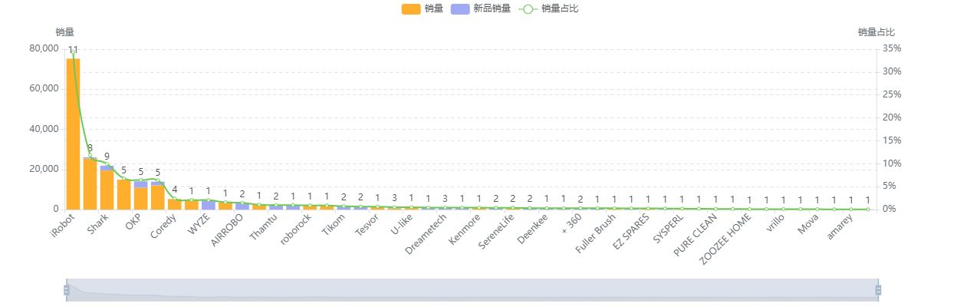
Task: Click the 25% tick on the right axis
Action: tap(891, 94)
